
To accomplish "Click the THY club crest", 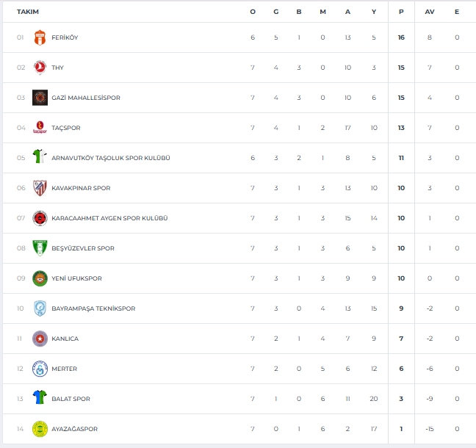I will click(40, 68).
